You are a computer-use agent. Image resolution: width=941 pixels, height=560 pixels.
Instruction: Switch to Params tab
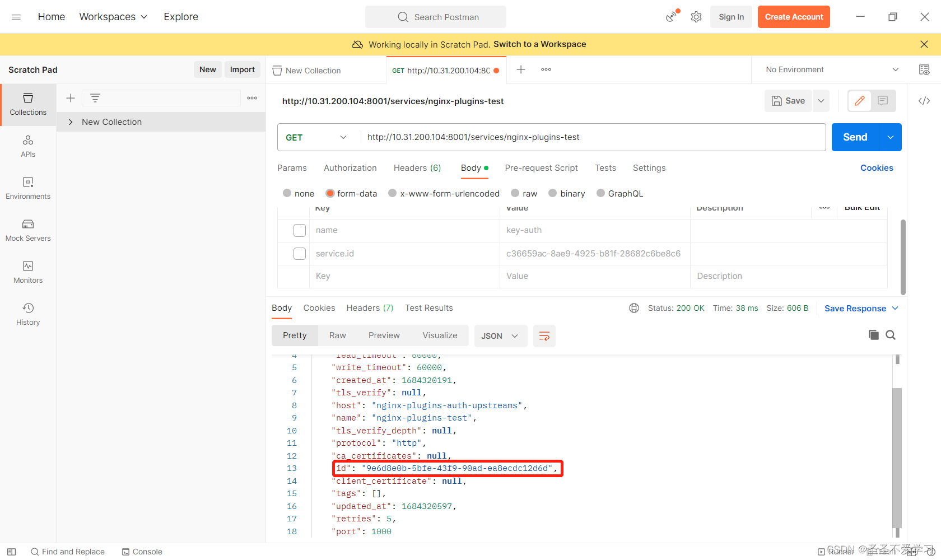coord(292,168)
